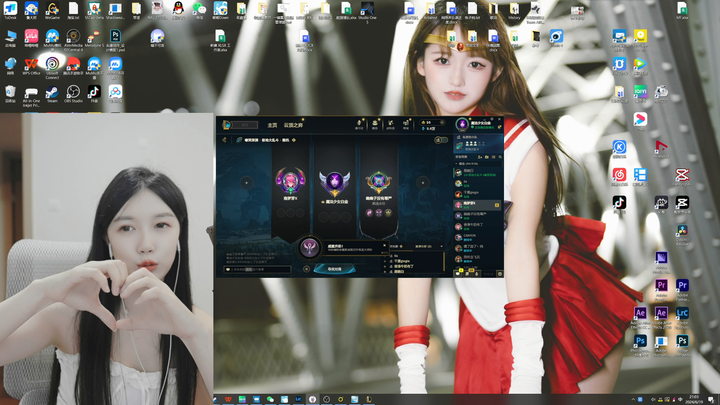
Task: Open the green iQIYI desktop icon
Action: pos(640,93)
